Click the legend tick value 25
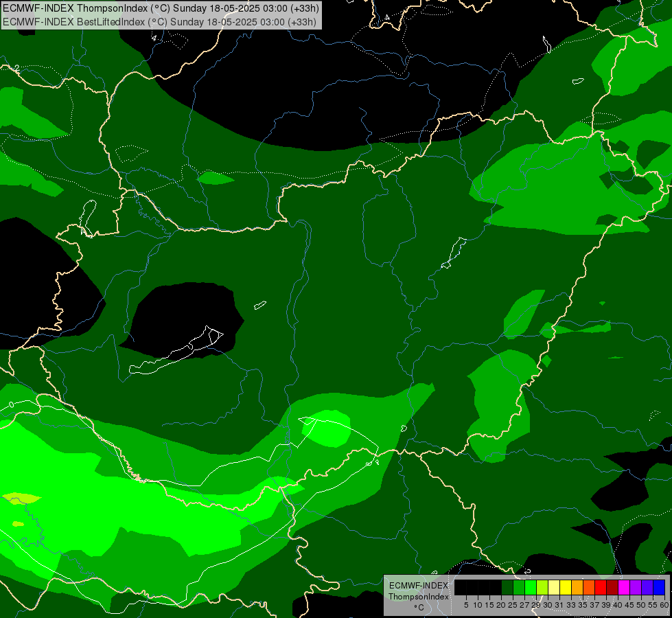Screen dimensions: 672x618 tap(513, 605)
